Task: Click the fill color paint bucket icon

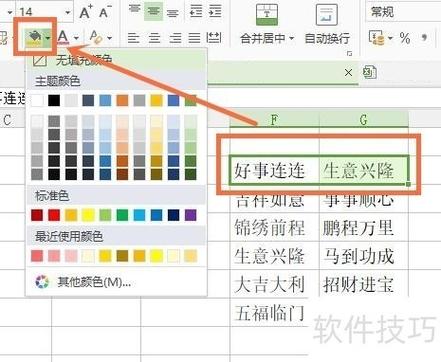Action: click(x=34, y=37)
